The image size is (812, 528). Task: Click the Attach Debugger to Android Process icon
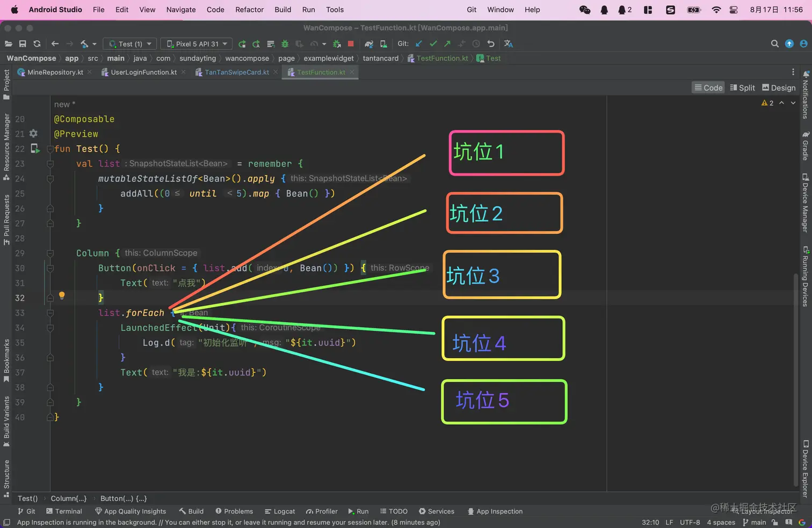click(x=337, y=44)
